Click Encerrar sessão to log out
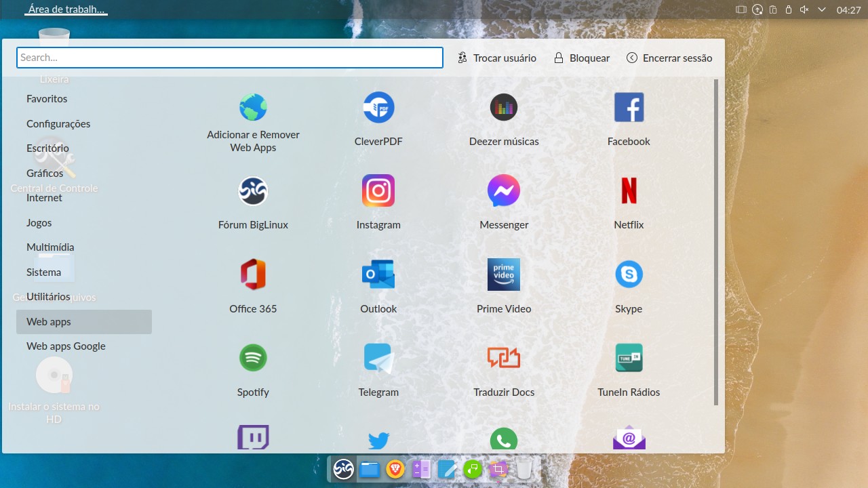868x488 pixels. coord(669,58)
